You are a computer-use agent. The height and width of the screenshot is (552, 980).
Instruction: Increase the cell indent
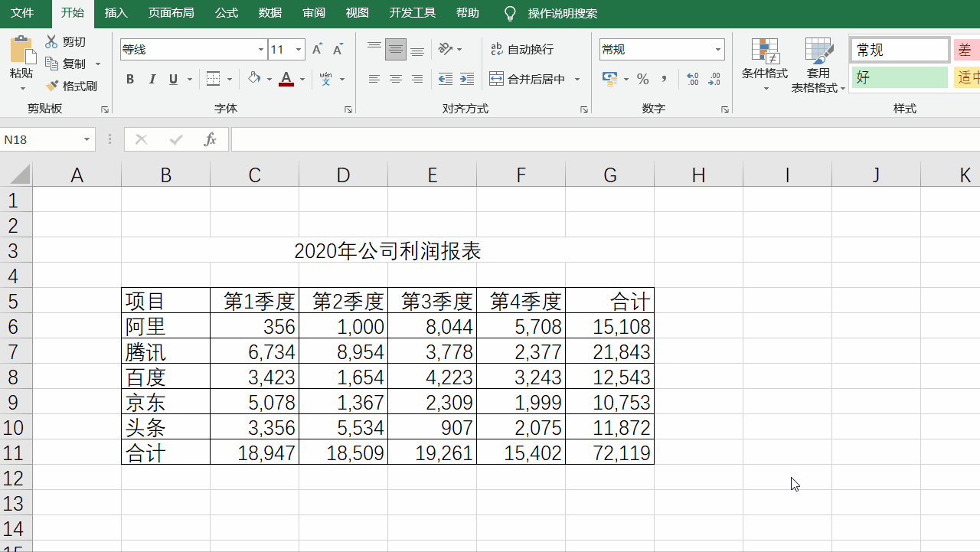466,79
